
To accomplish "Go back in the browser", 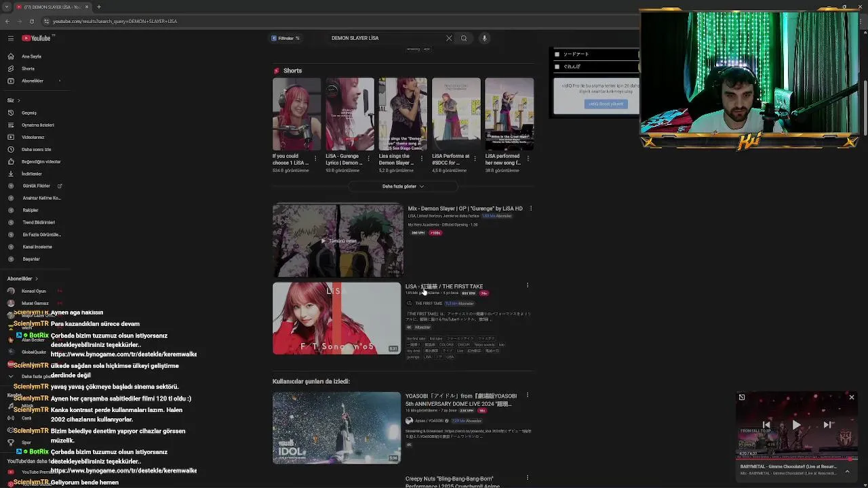I will 7,21.
